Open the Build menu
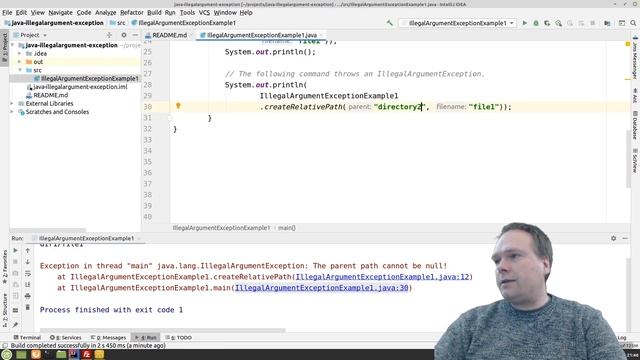This screenshot has width=640, height=360. click(x=154, y=13)
